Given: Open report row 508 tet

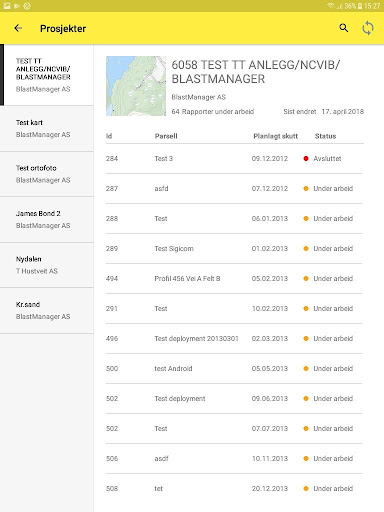Looking at the screenshot, I should click(x=234, y=489).
